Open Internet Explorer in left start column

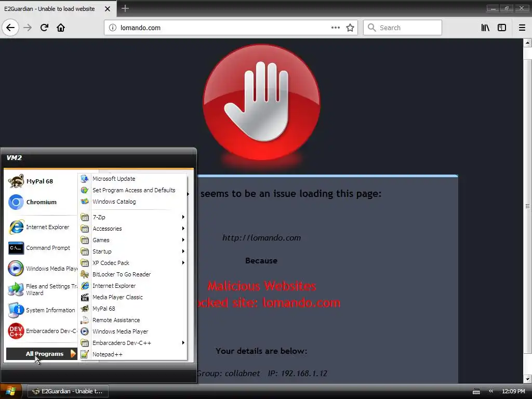point(41,227)
